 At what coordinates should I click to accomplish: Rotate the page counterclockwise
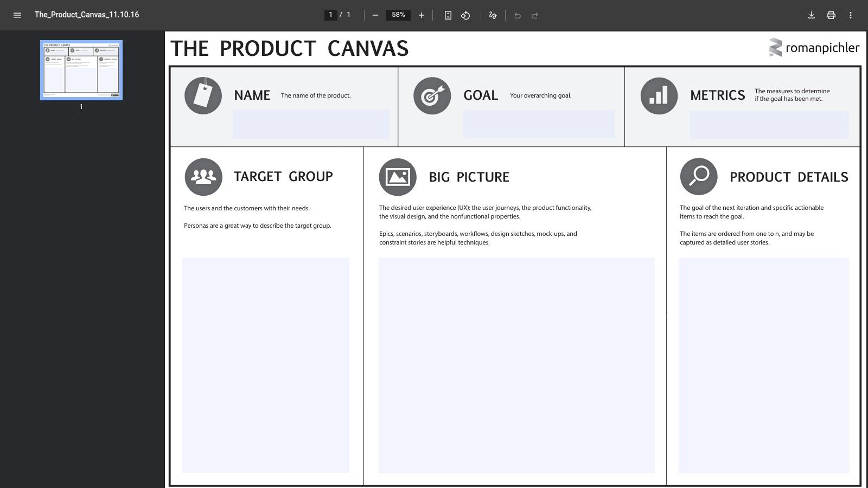pos(465,15)
